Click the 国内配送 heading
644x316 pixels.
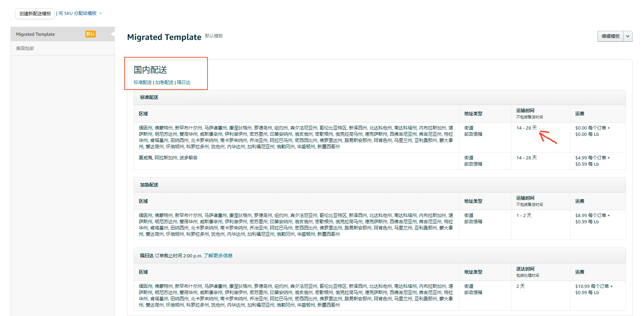(150, 70)
